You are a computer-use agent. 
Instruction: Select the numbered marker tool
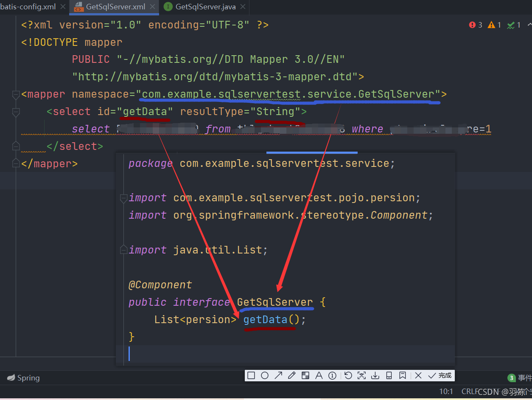click(x=333, y=375)
